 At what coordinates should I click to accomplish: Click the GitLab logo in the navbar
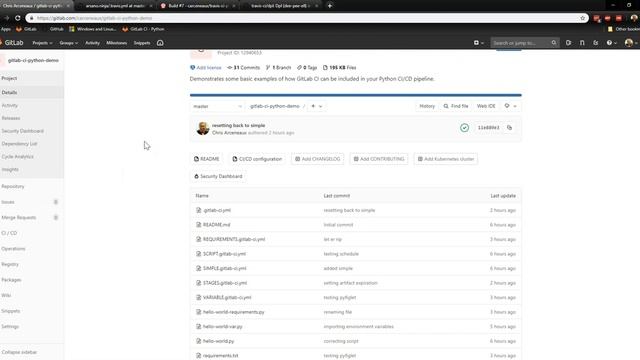(11, 43)
